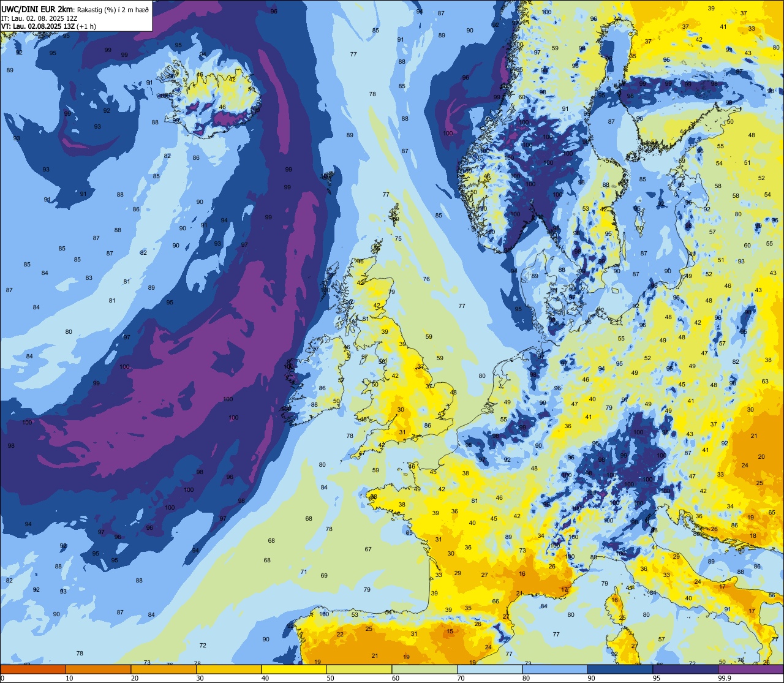This screenshot has height=683, width=784.
Task: Click the '(+1 h)' forecast offset text
Action: pyautogui.click(x=86, y=26)
